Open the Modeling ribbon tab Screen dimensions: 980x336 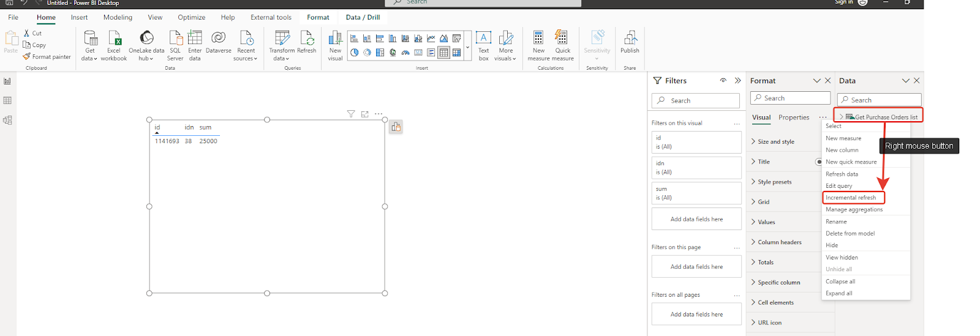118,17
